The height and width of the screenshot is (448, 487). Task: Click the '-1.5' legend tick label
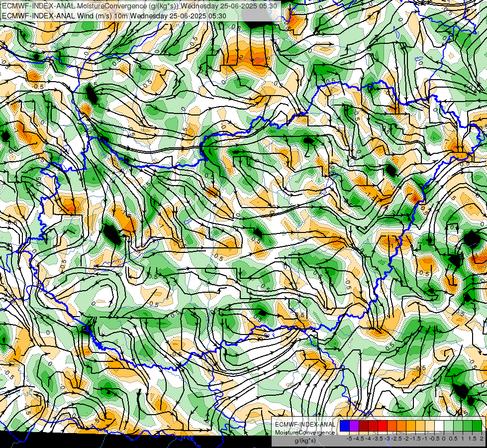click(x=415, y=439)
